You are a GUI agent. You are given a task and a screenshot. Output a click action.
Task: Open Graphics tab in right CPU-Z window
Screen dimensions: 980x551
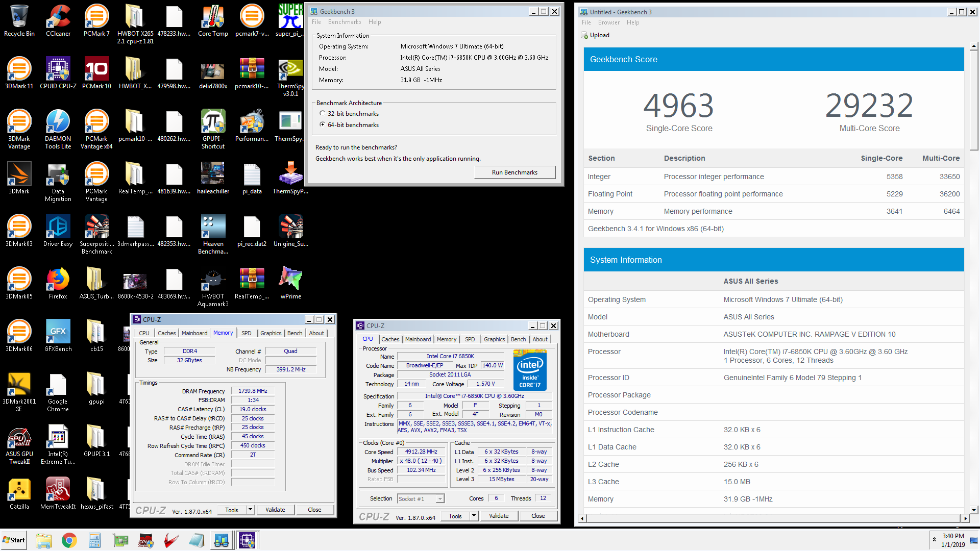494,339
